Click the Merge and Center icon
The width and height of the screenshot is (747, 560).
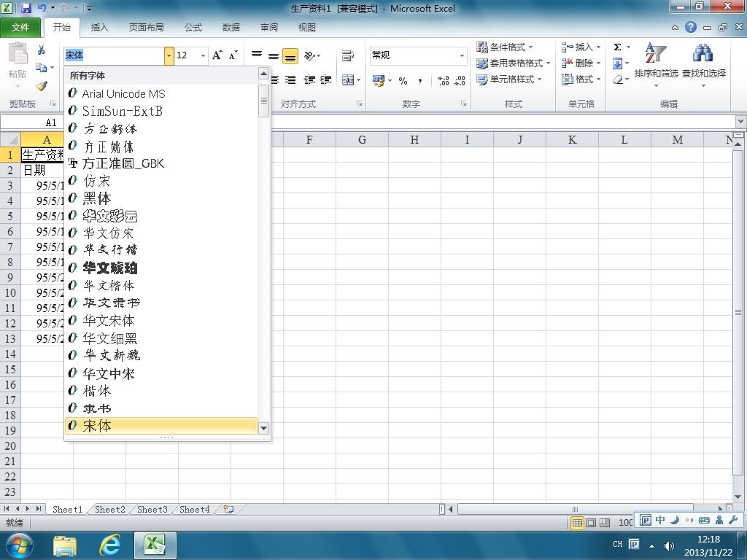pos(348,80)
